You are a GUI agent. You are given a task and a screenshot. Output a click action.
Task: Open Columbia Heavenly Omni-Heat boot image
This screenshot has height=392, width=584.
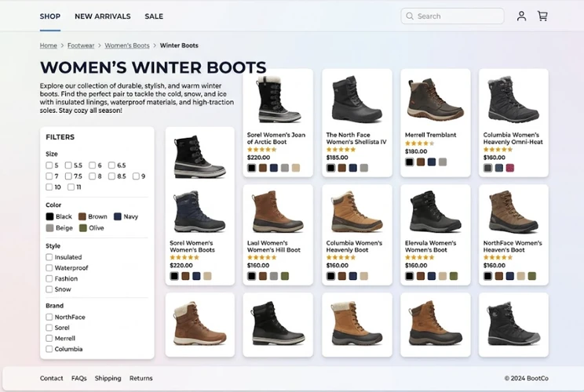(x=513, y=99)
